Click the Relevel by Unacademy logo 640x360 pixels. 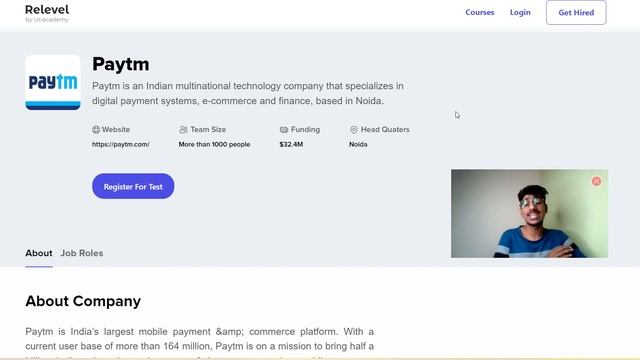47,13
